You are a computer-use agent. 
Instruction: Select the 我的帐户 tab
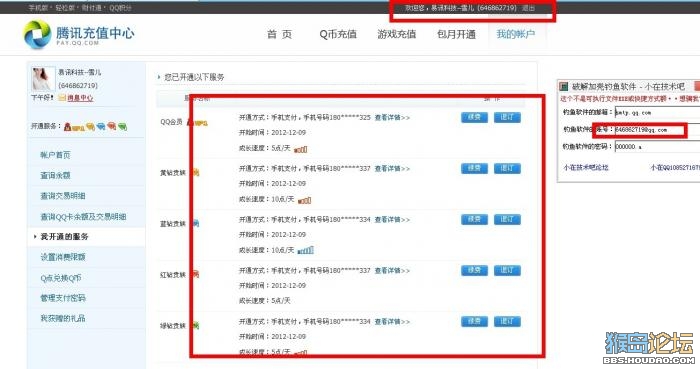[x=516, y=34]
